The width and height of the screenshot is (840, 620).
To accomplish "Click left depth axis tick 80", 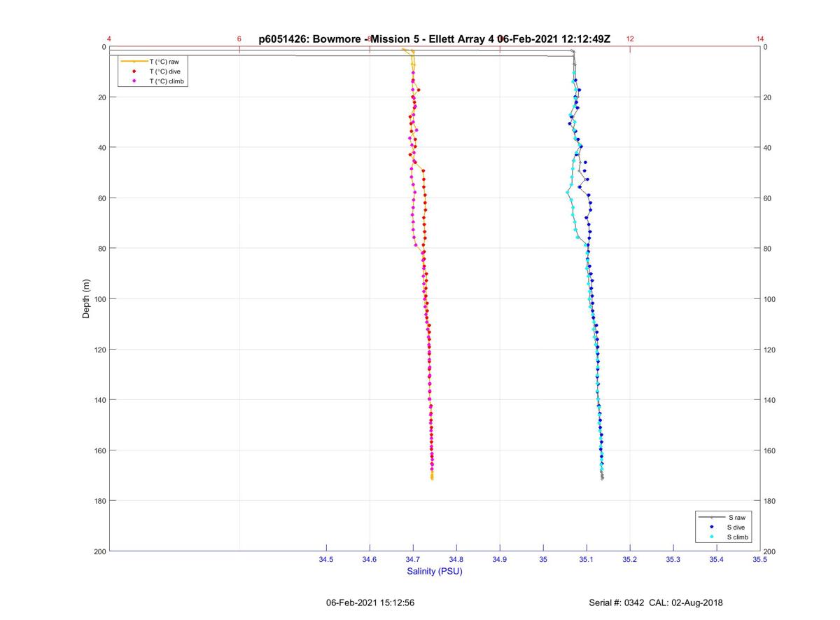I will click(x=101, y=249).
